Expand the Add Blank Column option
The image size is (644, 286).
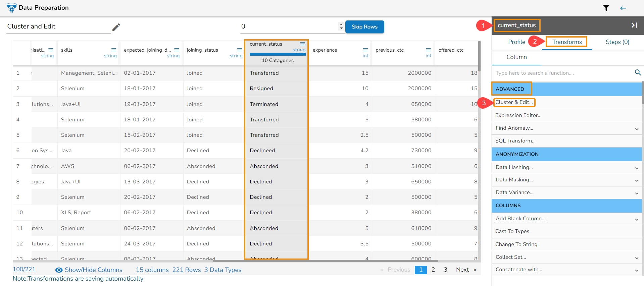tap(636, 219)
